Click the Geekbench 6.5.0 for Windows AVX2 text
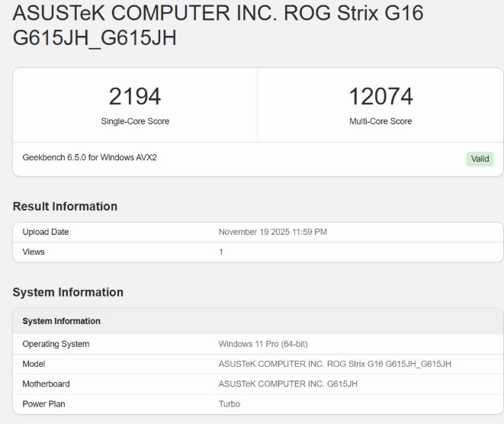Image resolution: width=504 pixels, height=424 pixels. coord(90,158)
